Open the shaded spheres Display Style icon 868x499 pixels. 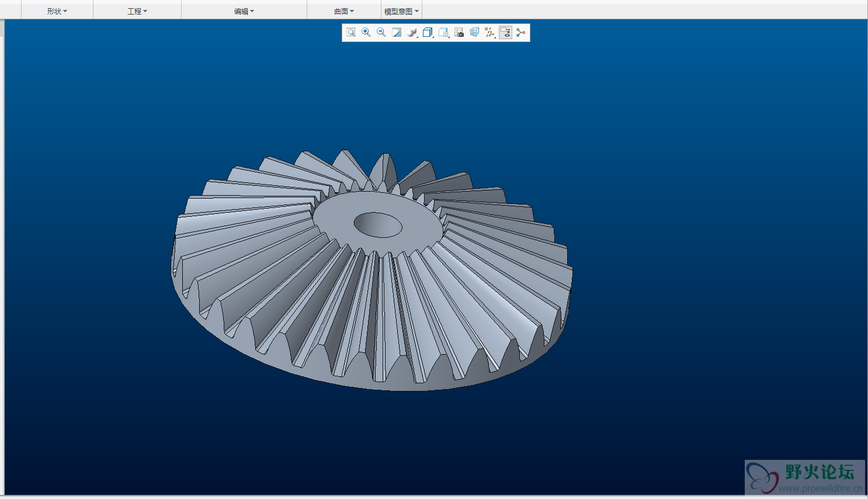pos(412,33)
